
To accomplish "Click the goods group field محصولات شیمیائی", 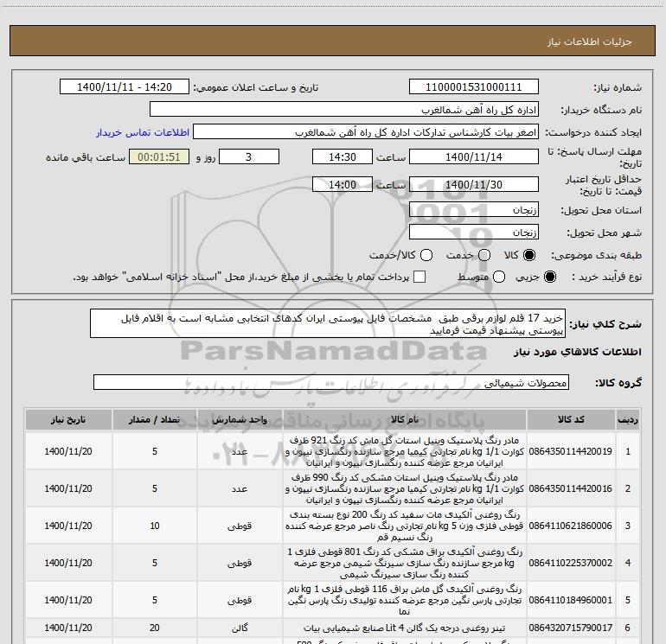I will click(x=331, y=382).
